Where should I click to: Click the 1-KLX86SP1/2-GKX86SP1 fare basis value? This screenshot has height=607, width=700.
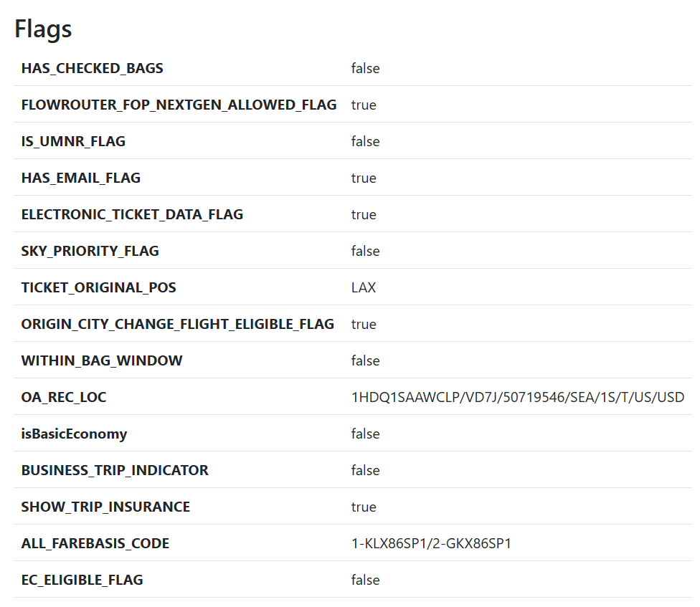pyautogui.click(x=431, y=544)
